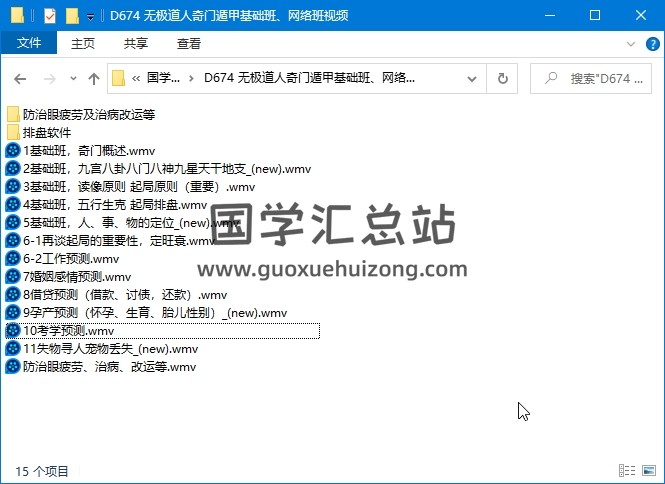This screenshot has height=484, width=665.
Task: Navigate back to previous folder
Action: click(x=20, y=78)
